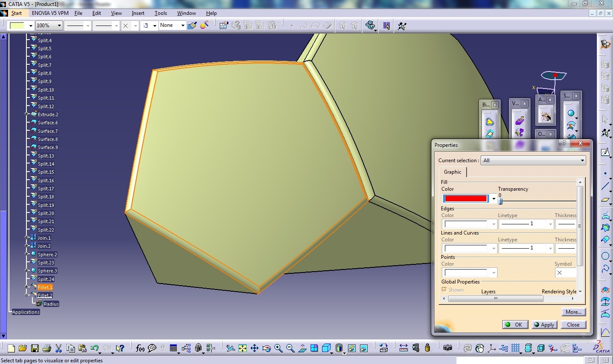Click the Save icon in bottom toolbar
613x364 pixels.
point(35,348)
